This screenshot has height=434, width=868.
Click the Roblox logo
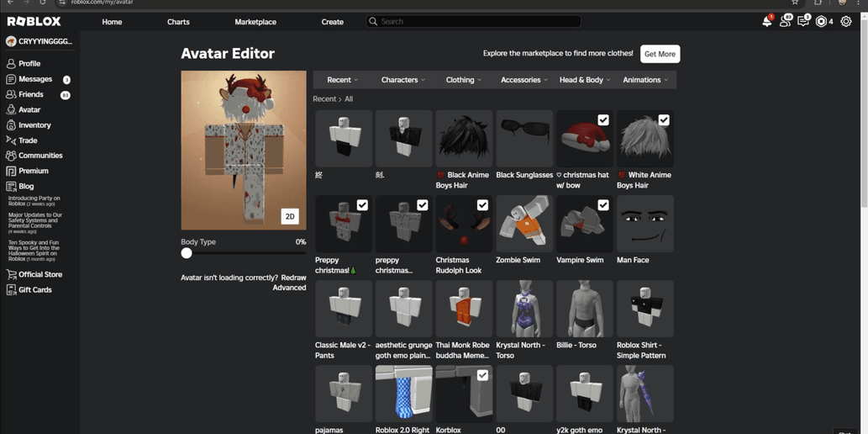[34, 22]
